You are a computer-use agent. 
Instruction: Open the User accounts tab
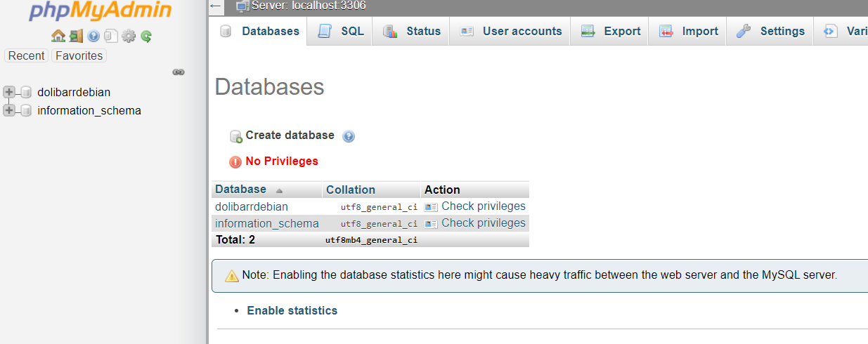510,31
